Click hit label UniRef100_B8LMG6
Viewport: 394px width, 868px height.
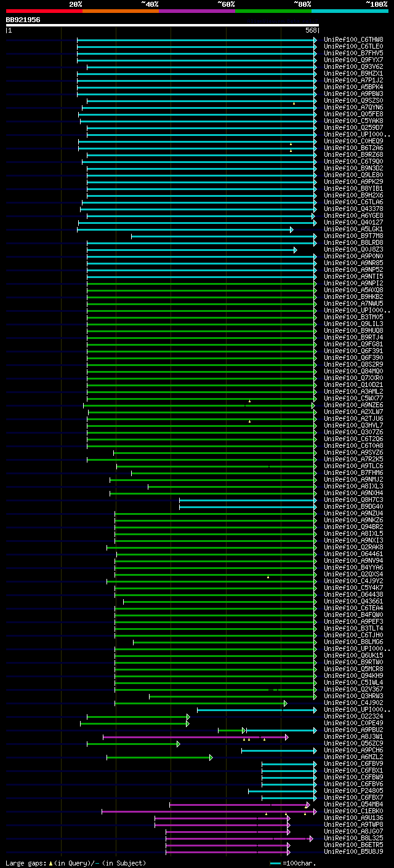pyautogui.click(x=353, y=642)
